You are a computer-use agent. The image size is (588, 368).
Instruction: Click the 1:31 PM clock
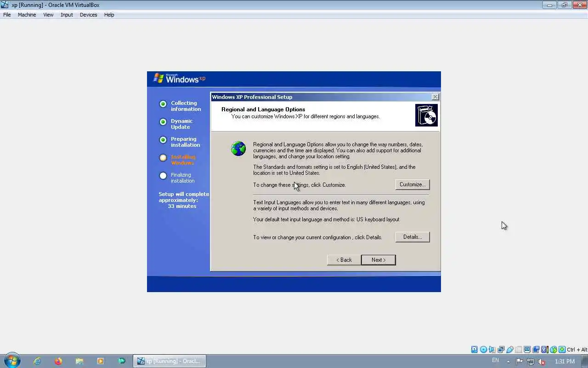coord(565,362)
